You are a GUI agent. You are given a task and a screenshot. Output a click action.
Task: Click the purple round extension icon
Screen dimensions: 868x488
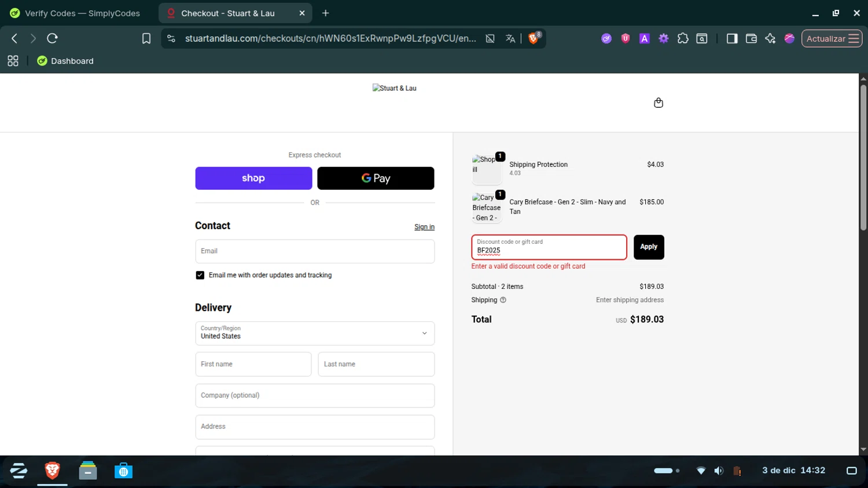(x=606, y=38)
